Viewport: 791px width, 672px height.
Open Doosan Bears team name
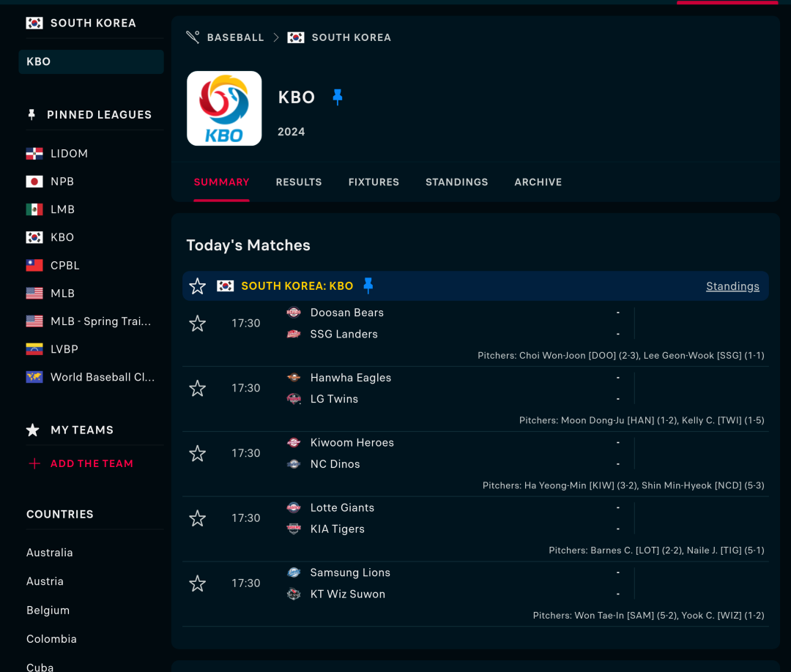[347, 313]
